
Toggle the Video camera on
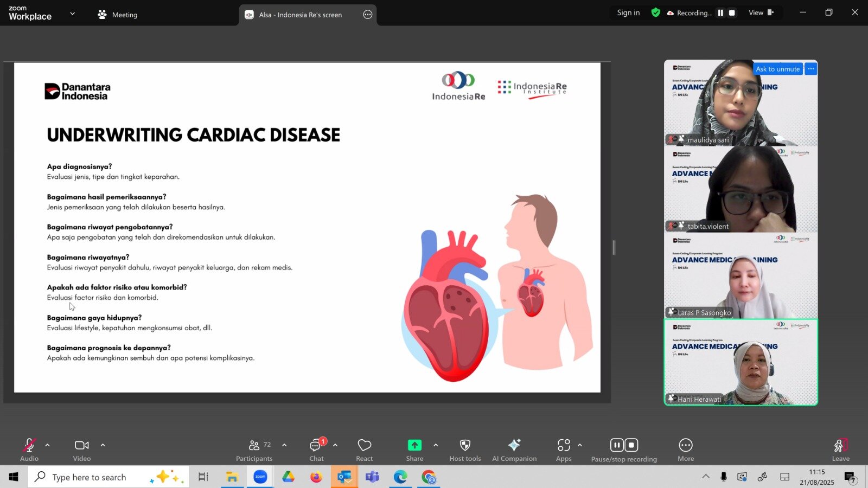82,445
